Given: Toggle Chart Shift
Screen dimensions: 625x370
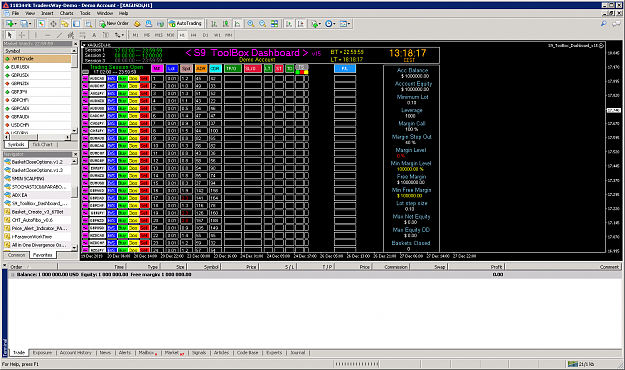Looking at the screenshot, I should tap(301, 24).
